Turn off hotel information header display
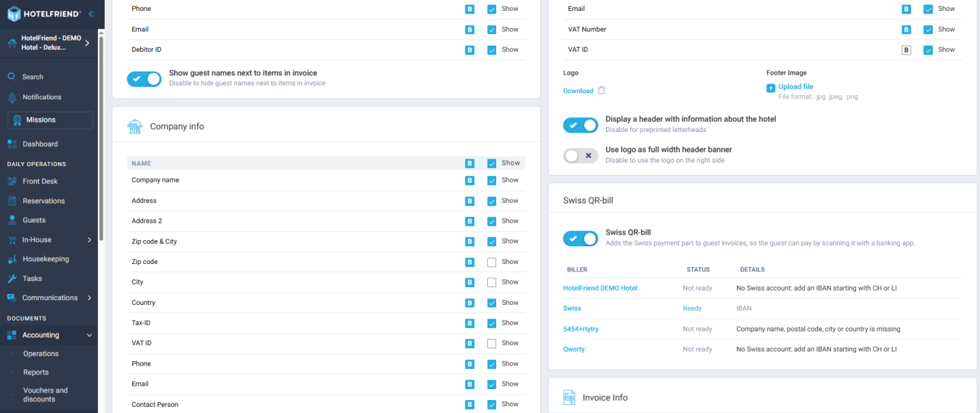Screen dimensions: 980x413 pyautogui.click(x=581, y=125)
